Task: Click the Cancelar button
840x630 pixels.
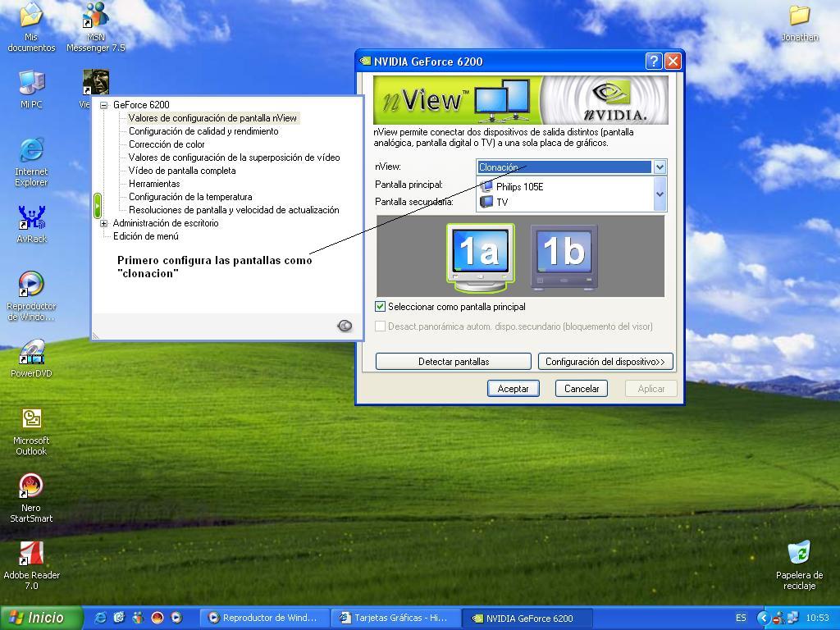Action: pyautogui.click(x=582, y=388)
